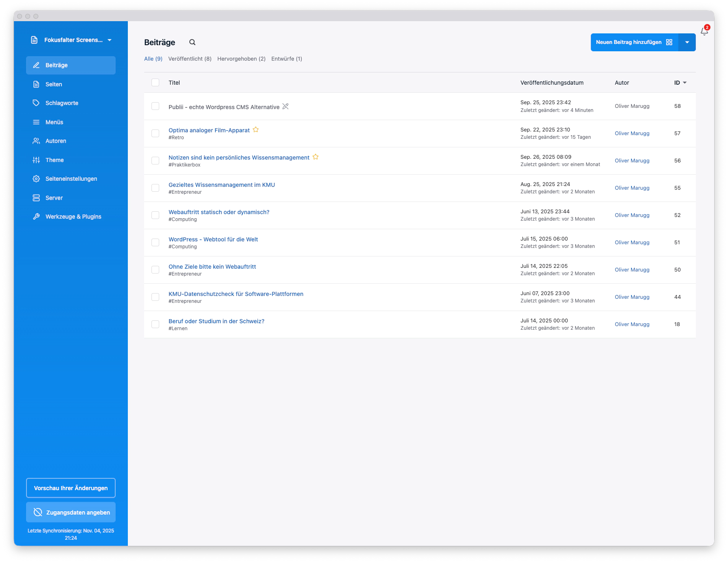Click Vorschau Ihrer Änderungen button

coord(71,488)
